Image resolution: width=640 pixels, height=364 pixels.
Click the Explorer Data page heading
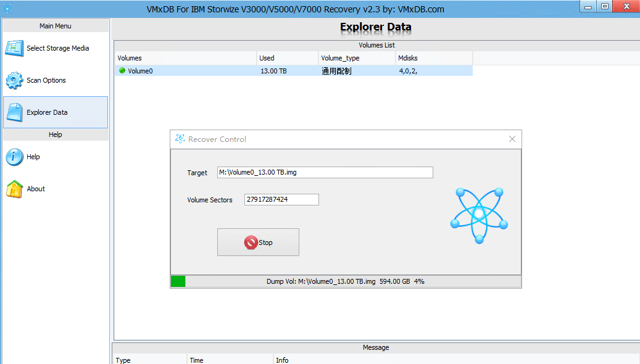click(376, 27)
